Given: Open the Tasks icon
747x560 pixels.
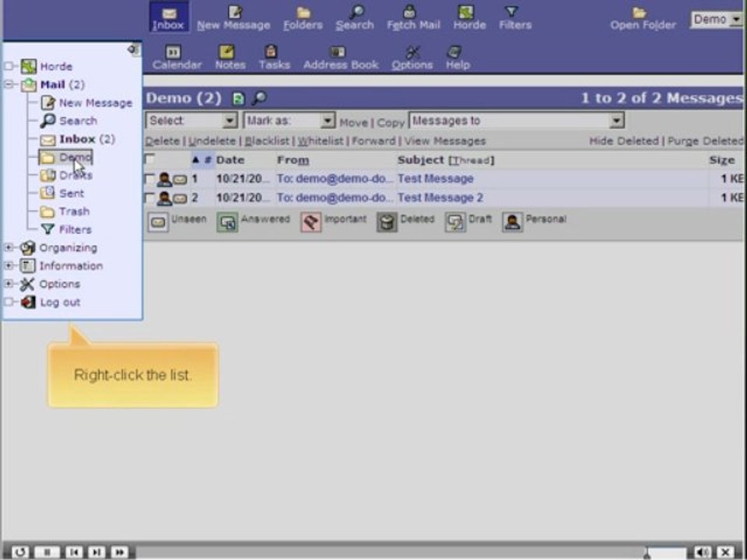Looking at the screenshot, I should [271, 51].
